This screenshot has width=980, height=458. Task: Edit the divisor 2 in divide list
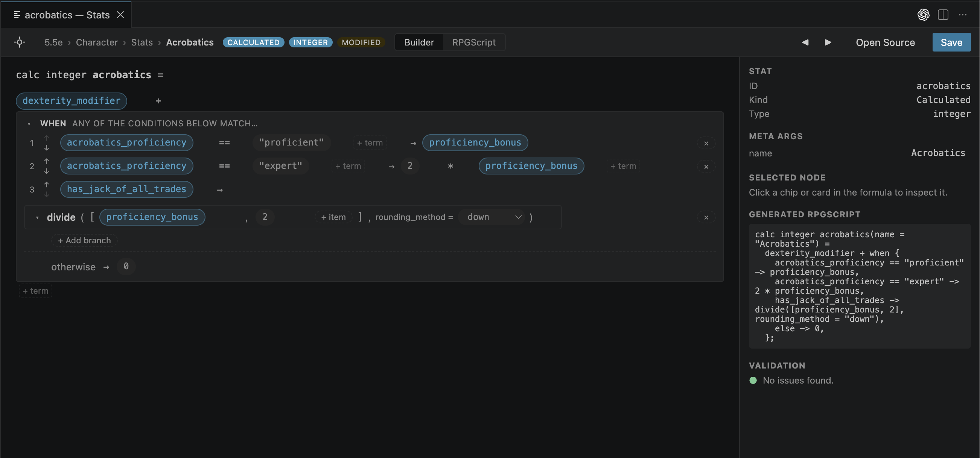click(x=265, y=217)
